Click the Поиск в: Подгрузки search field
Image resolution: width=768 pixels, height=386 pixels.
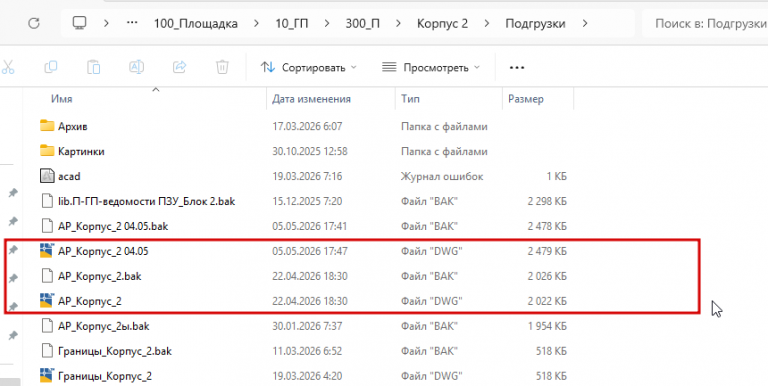click(705, 23)
